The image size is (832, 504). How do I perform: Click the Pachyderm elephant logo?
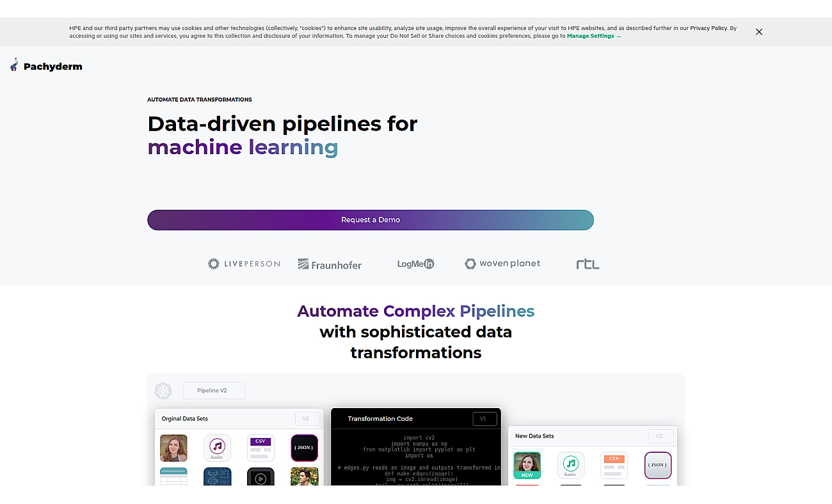14,65
